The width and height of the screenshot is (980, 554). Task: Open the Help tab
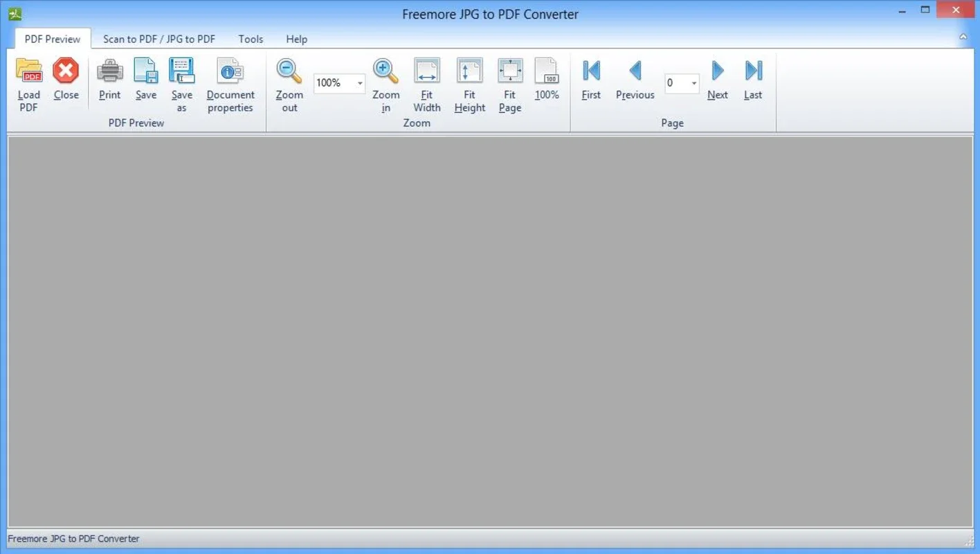point(296,39)
